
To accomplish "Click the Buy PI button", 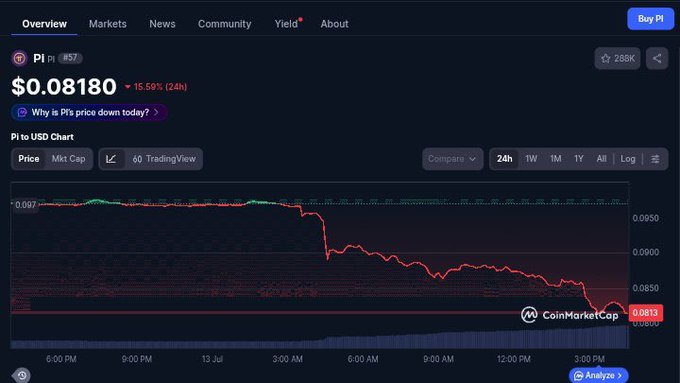I will [x=651, y=19].
